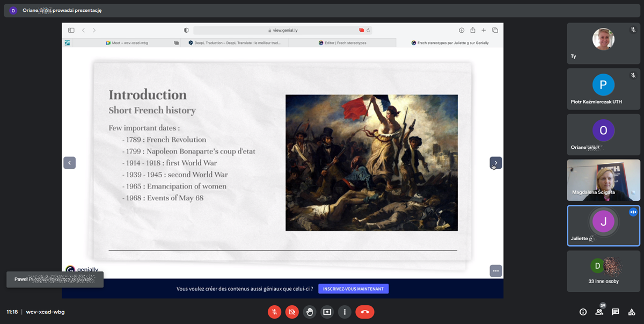Click the Napoleon Bonaparte's coup d'etat line
The height and width of the screenshot is (324, 644).
coord(189,152)
